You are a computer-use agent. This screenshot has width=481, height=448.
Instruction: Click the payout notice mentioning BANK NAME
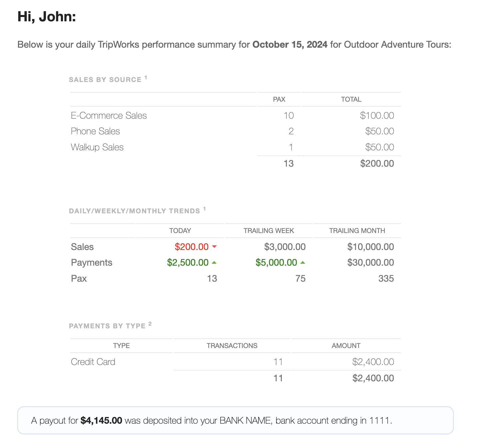click(236, 420)
